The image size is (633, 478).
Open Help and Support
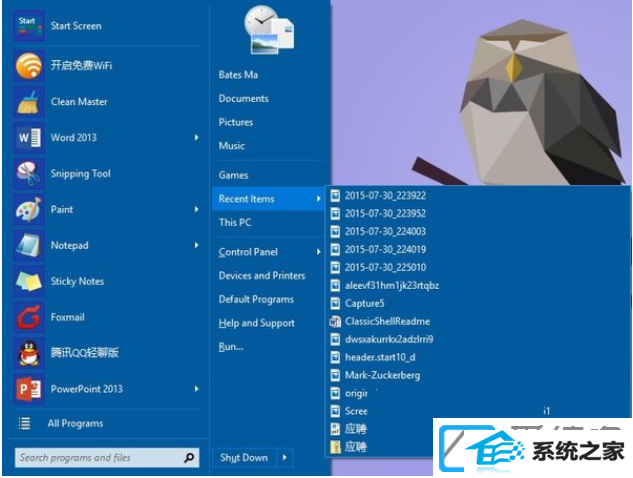[x=257, y=323]
